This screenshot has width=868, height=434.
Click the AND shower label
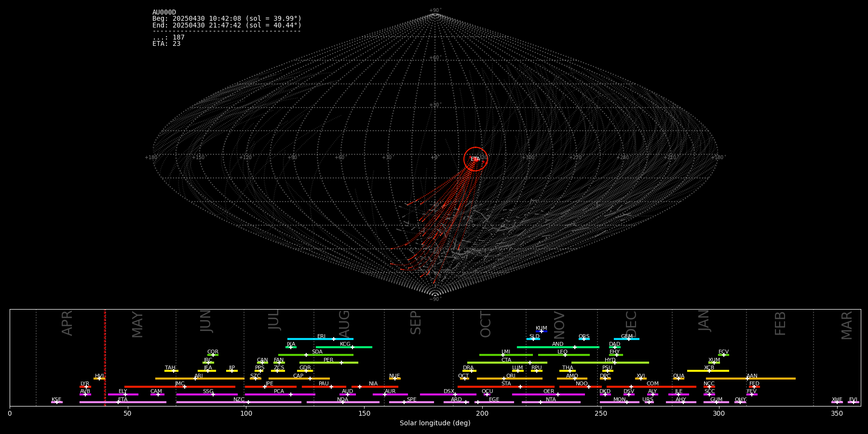pos(558,344)
